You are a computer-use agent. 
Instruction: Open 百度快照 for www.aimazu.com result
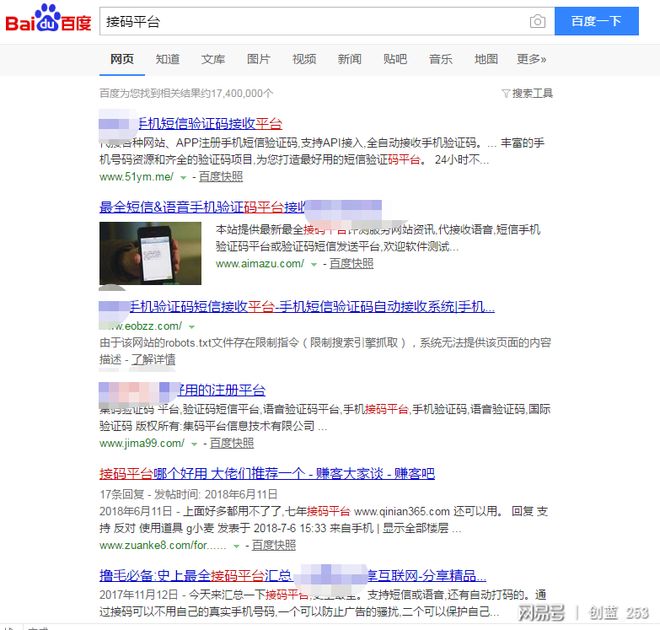(x=351, y=263)
